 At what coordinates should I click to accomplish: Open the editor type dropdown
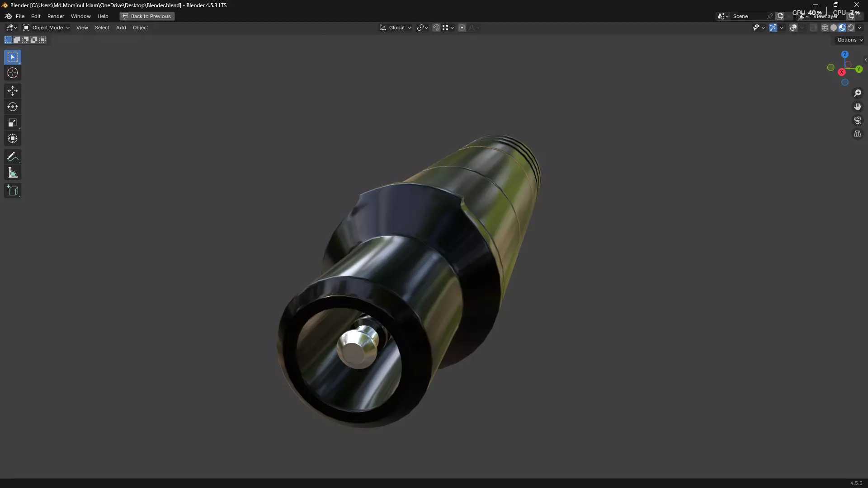pos(11,28)
